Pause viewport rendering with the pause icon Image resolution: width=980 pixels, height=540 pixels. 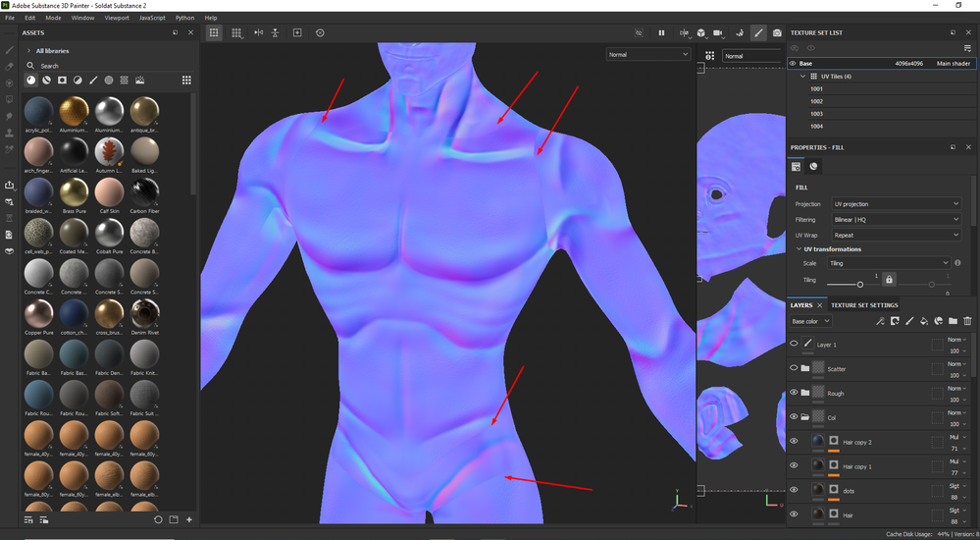click(661, 32)
